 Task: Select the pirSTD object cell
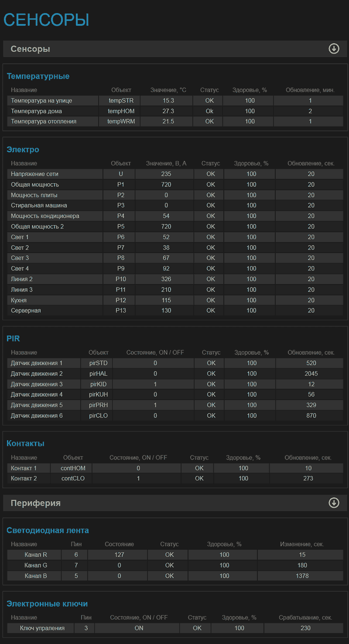[x=99, y=363]
